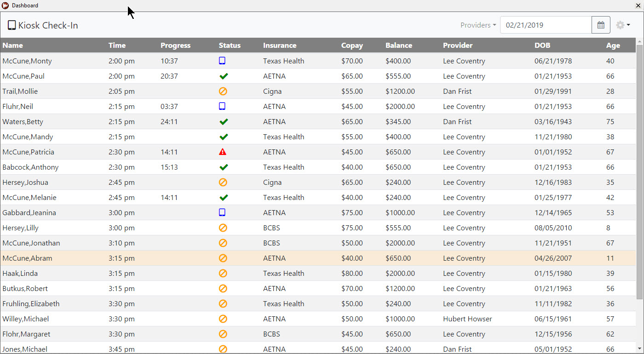Click DOB 04/26/2007 for McCune,Abram
Viewport: 644px width, 354px height.
coord(553,258)
